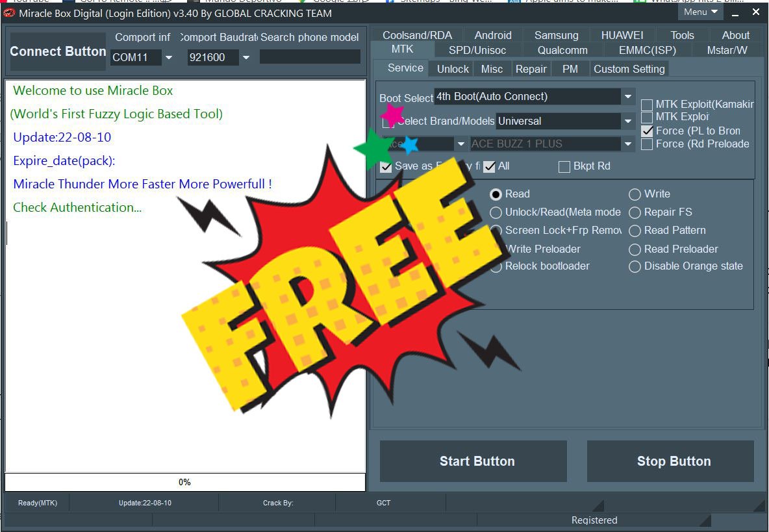Click the Ready(MTK) status entry

tap(37, 503)
